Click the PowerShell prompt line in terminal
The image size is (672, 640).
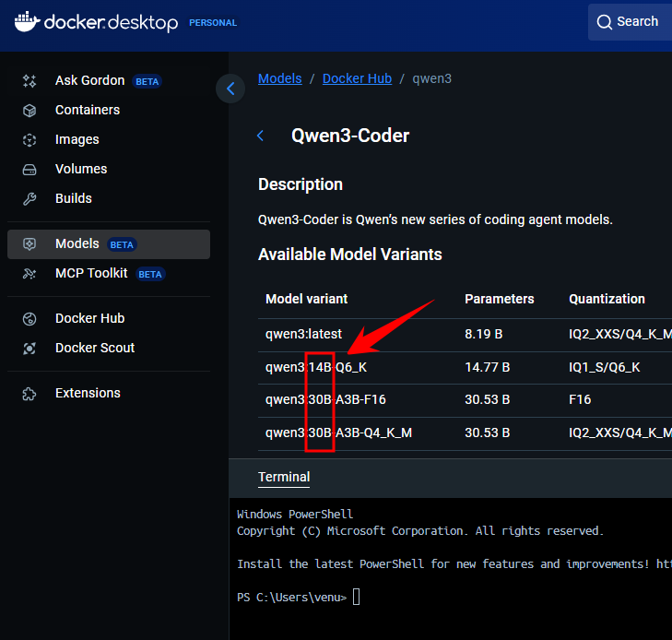(299, 598)
